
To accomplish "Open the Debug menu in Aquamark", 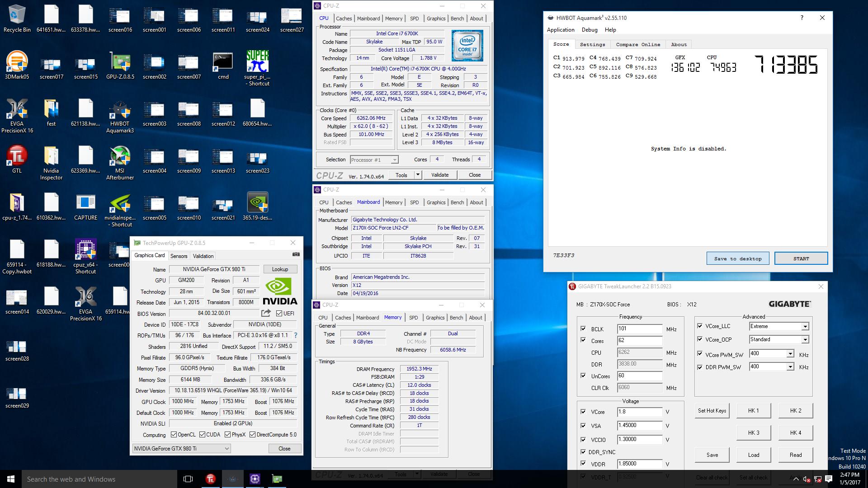I will tap(590, 30).
